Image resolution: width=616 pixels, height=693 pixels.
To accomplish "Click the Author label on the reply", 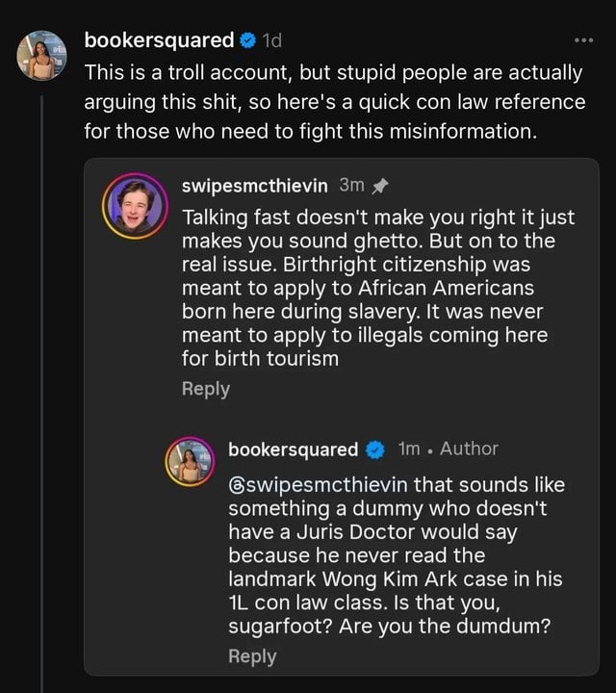I will coord(469,449).
